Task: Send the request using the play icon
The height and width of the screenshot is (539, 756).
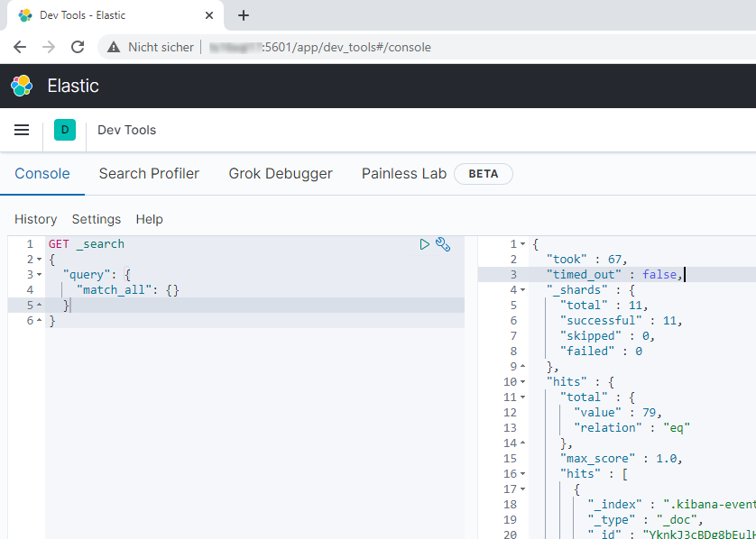Action: pos(424,243)
